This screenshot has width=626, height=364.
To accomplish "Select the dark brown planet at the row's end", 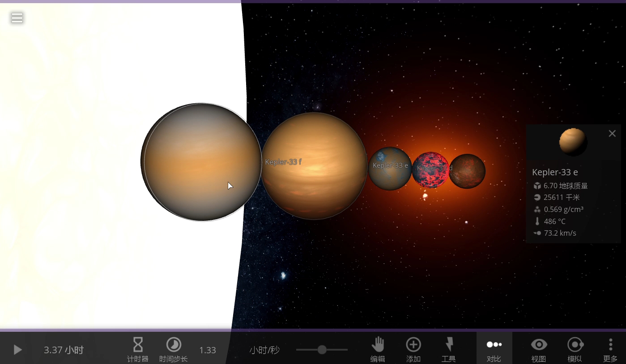I will tap(467, 171).
